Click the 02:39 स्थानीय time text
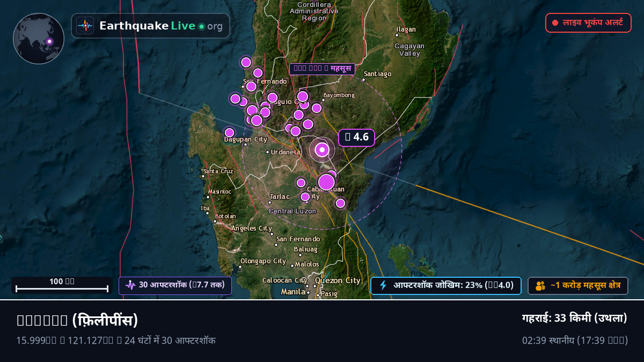The image size is (644, 362). click(x=575, y=341)
